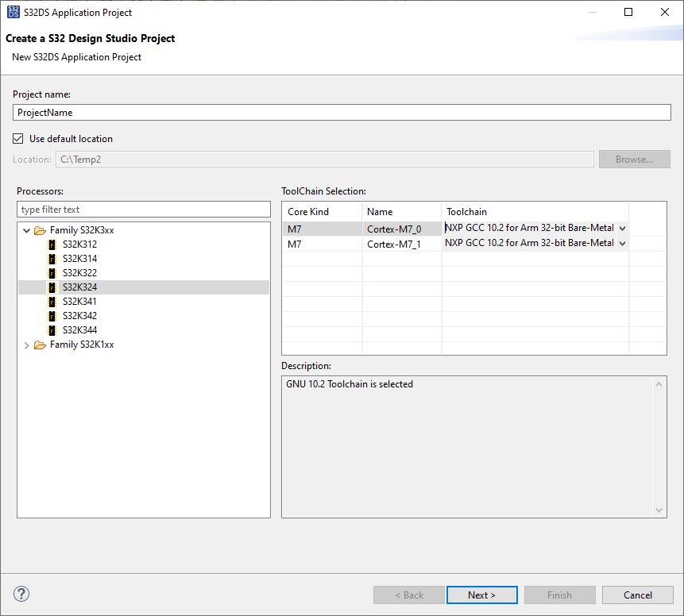Expand the Family S32K1xx tree node
This screenshot has height=616, width=684.
(x=26, y=345)
